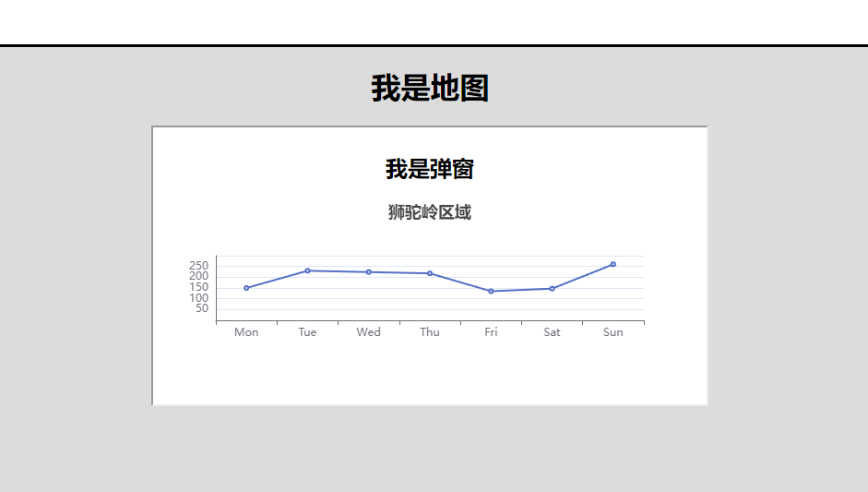Click the '我是弹窗' popup title

[430, 169]
